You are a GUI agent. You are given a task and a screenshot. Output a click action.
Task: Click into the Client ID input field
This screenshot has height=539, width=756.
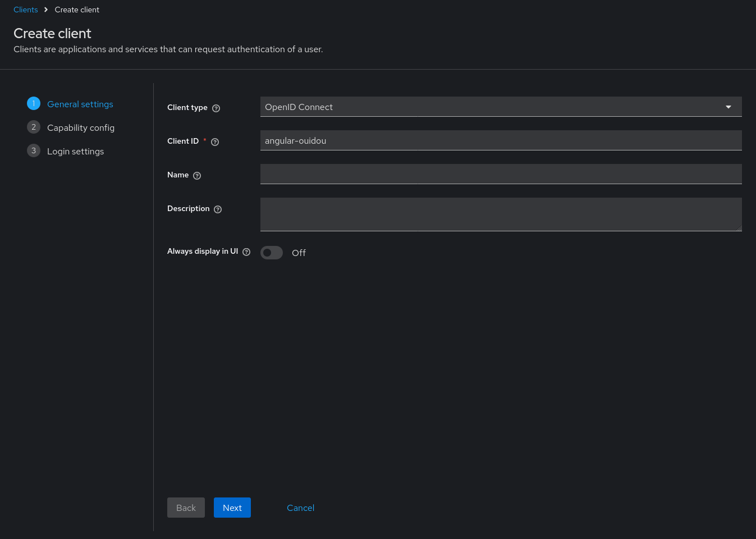501,140
